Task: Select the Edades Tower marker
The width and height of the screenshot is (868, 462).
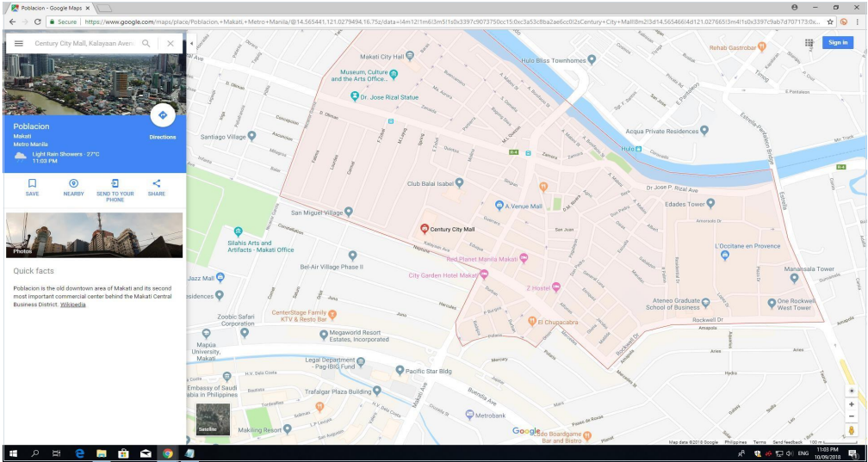Action: pyautogui.click(x=710, y=204)
